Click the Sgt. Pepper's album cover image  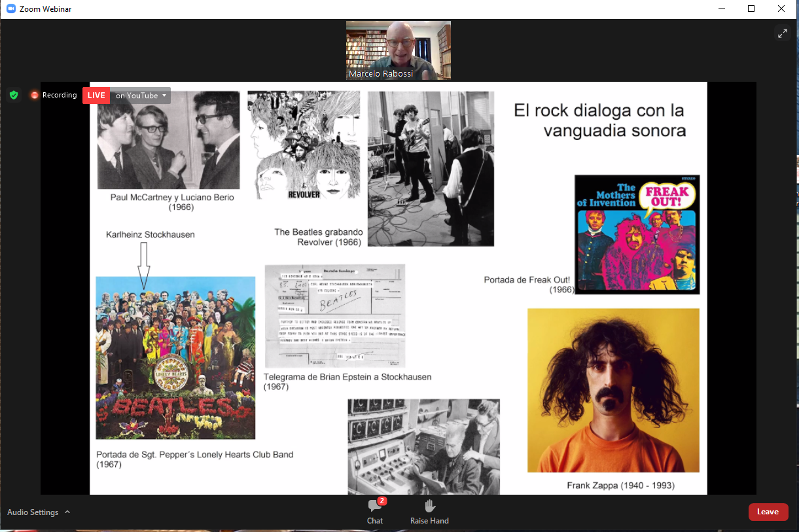tap(175, 357)
